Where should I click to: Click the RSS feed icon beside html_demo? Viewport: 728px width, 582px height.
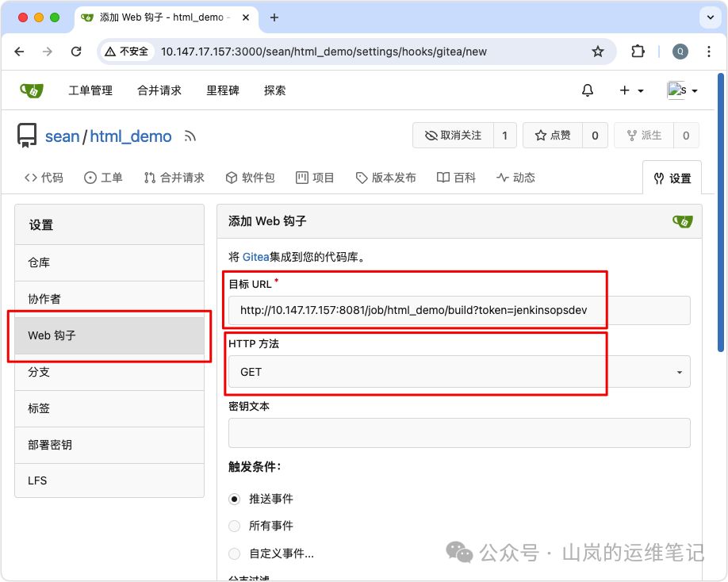pyautogui.click(x=189, y=136)
